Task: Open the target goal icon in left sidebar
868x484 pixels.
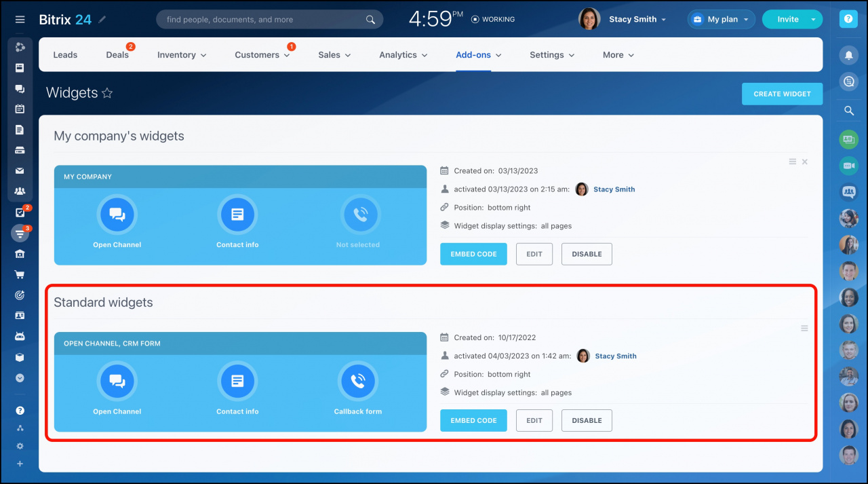Action: pyautogui.click(x=20, y=295)
